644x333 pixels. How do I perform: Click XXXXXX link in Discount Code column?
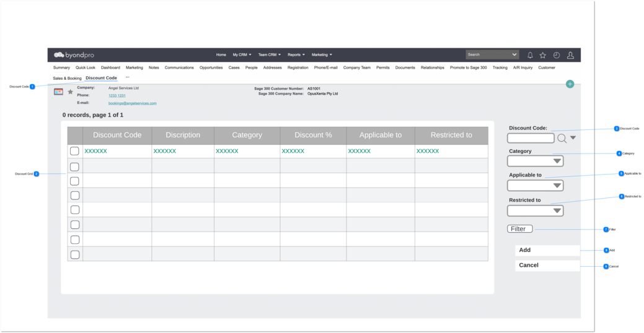[x=95, y=151]
